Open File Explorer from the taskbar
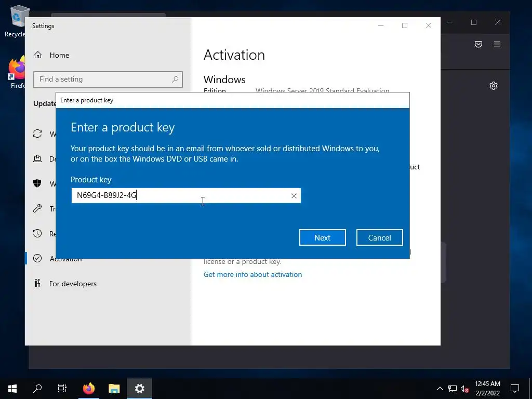The width and height of the screenshot is (532, 399). [x=114, y=389]
